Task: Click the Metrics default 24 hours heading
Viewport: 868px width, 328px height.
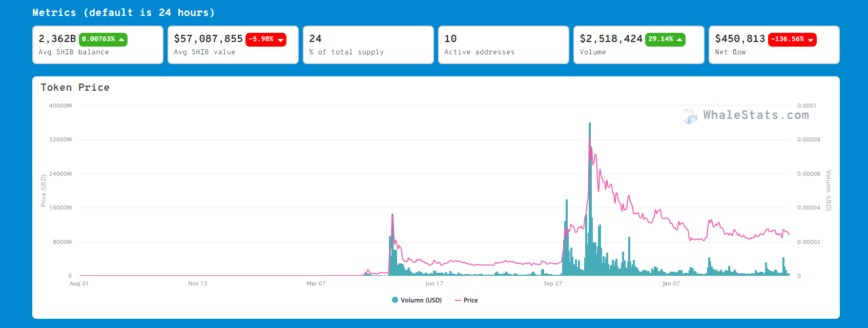Action: pos(123,13)
